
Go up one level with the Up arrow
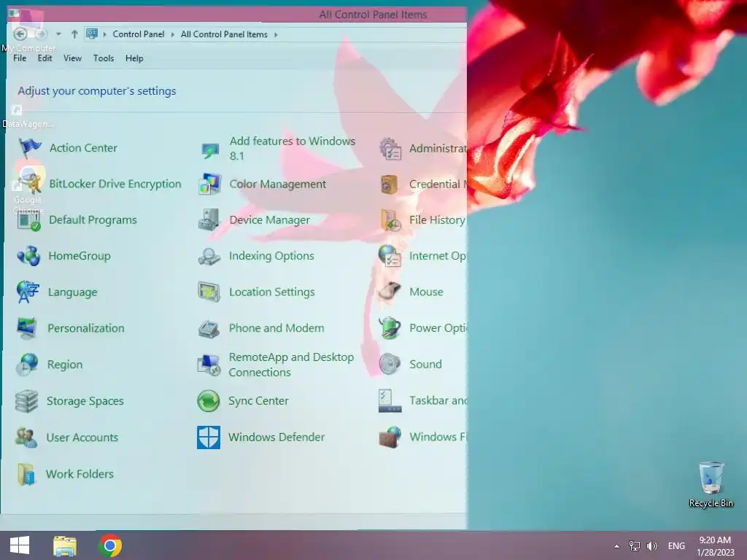74,34
